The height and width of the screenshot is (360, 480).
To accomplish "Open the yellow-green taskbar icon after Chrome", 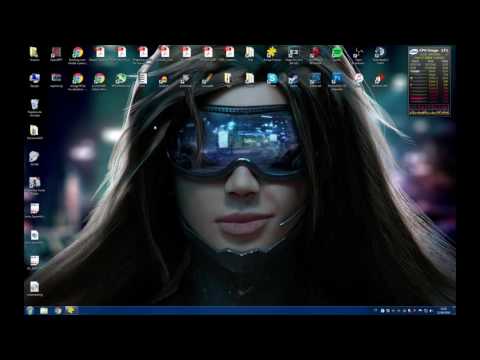I will click(71, 311).
